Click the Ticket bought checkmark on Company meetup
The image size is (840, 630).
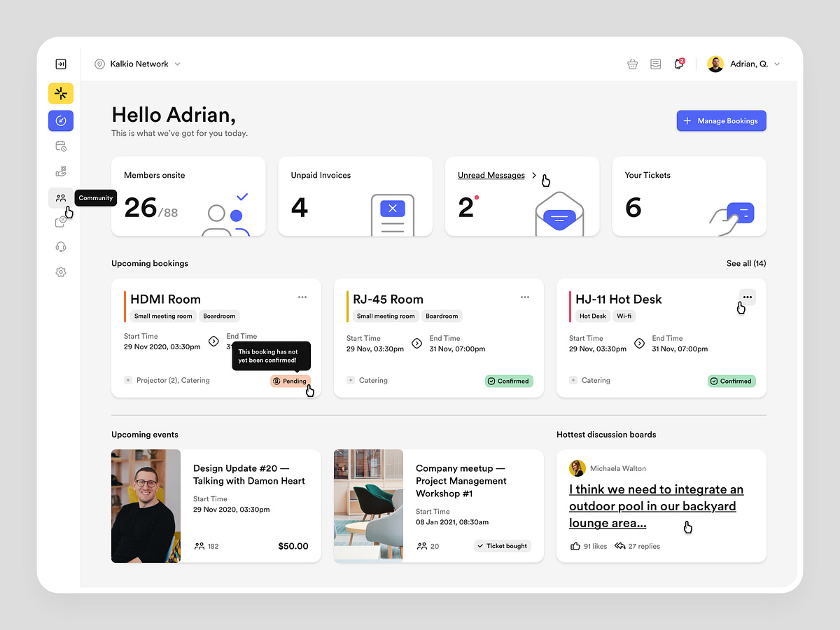(502, 545)
